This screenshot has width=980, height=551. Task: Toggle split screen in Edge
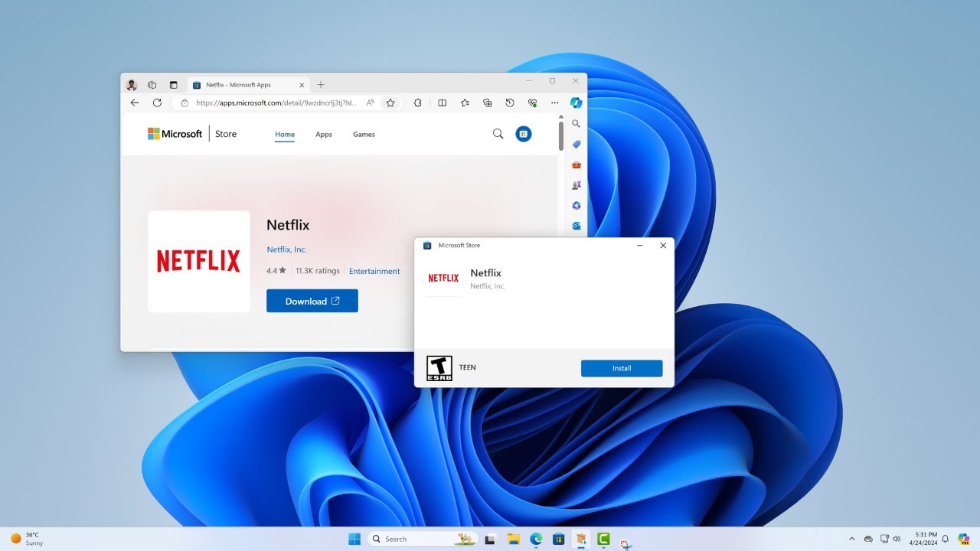coord(443,103)
